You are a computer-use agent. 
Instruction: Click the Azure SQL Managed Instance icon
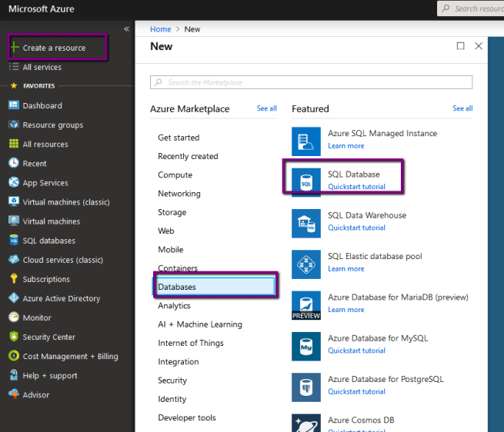click(x=306, y=141)
